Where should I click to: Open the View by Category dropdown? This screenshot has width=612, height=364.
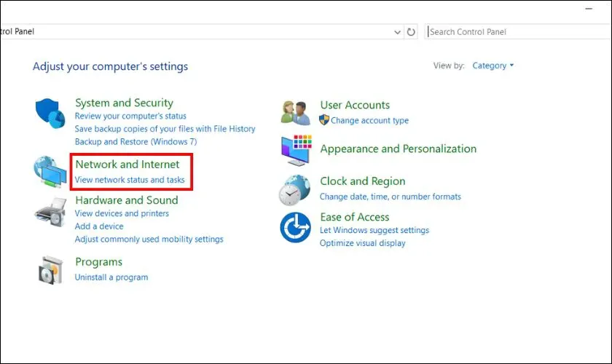click(x=493, y=66)
